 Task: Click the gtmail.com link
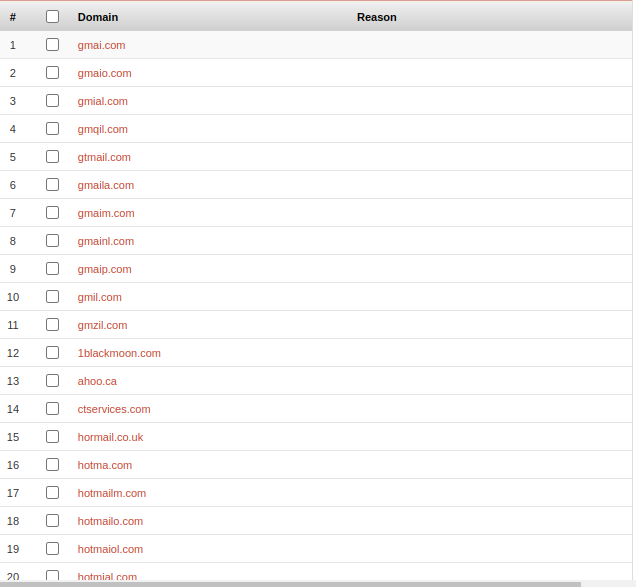pyautogui.click(x=104, y=157)
